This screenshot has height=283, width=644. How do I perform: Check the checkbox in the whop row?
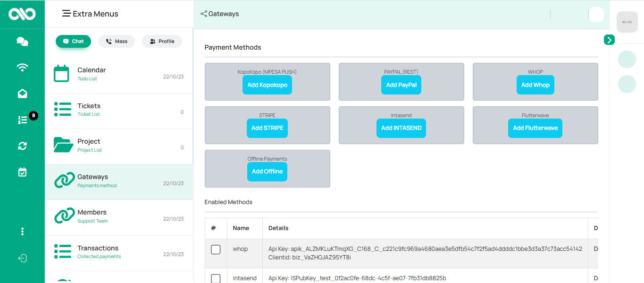[x=216, y=249]
